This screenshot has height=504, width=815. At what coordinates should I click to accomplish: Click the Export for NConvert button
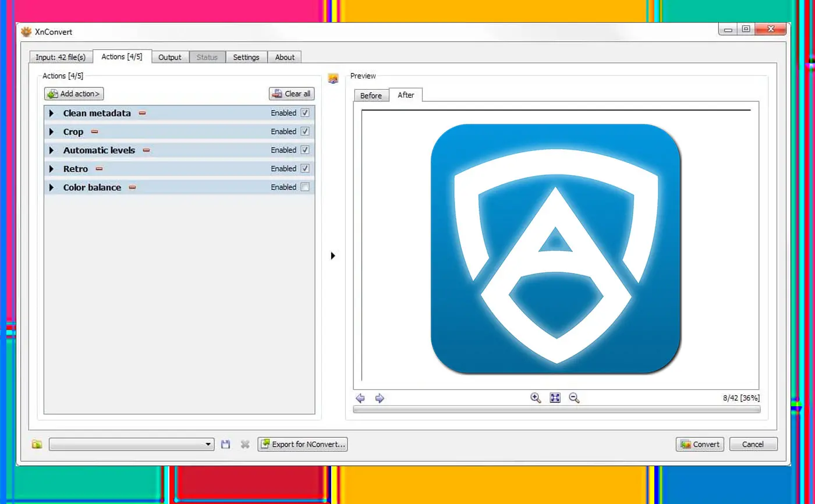click(x=303, y=444)
